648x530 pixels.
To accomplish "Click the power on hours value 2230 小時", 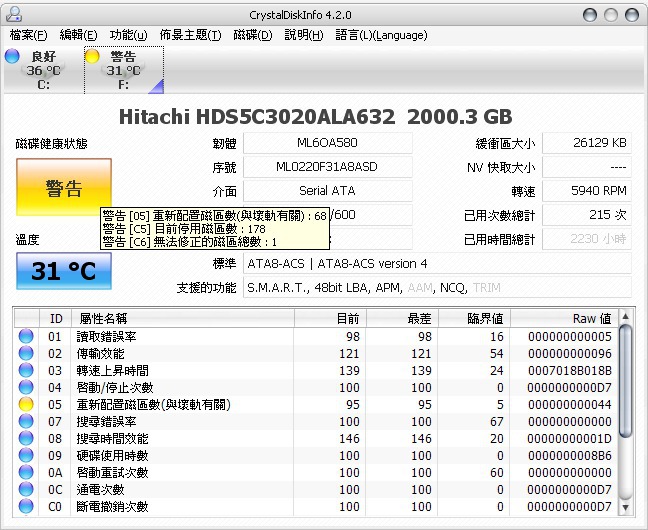I will pyautogui.click(x=586, y=239).
